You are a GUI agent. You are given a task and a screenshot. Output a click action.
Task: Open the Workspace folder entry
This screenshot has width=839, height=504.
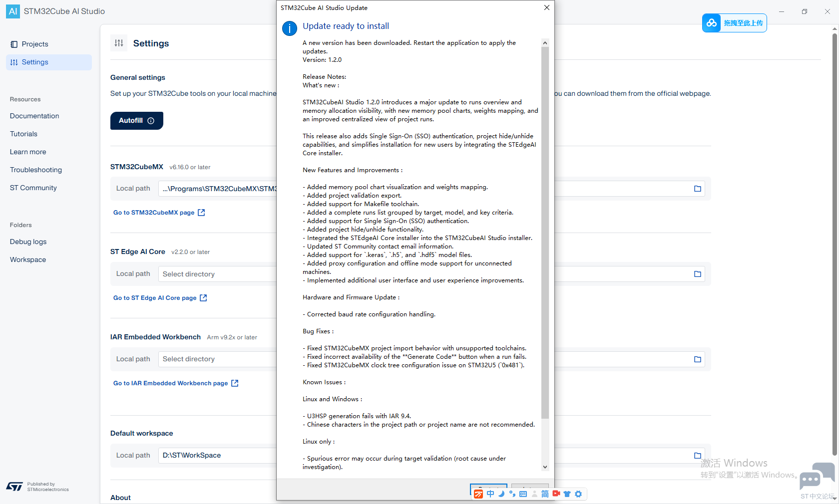(x=28, y=259)
